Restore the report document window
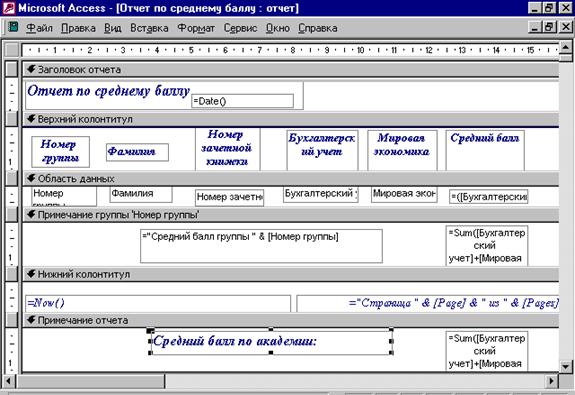The height and width of the screenshot is (395, 575). pyautogui.click(x=549, y=27)
